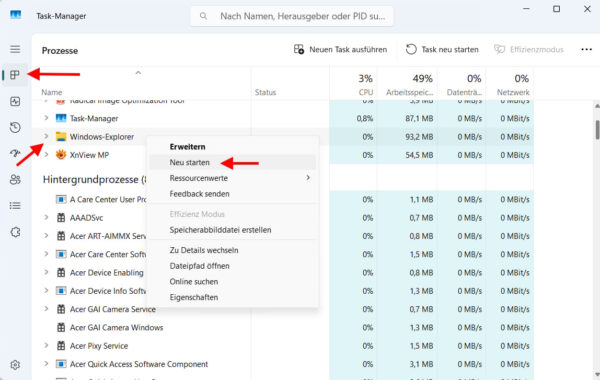600x380 pixels.
Task: Click Task neu starten button
Action: coord(442,49)
